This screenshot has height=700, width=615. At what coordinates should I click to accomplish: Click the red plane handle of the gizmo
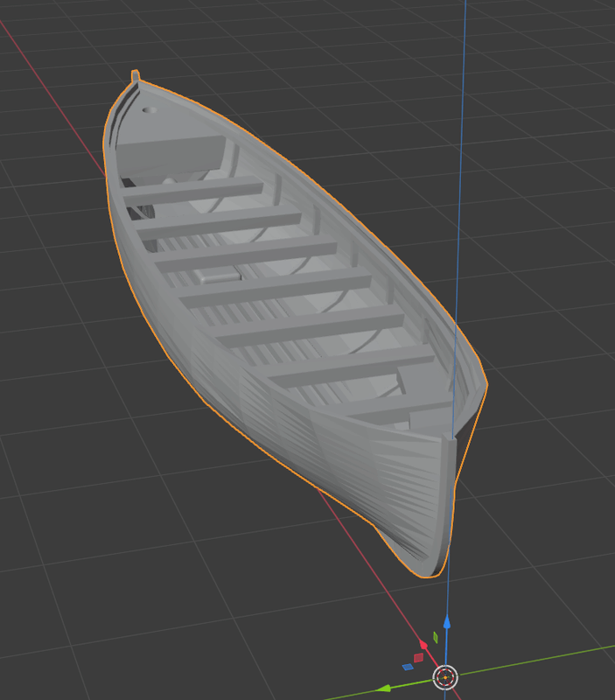tap(418, 658)
